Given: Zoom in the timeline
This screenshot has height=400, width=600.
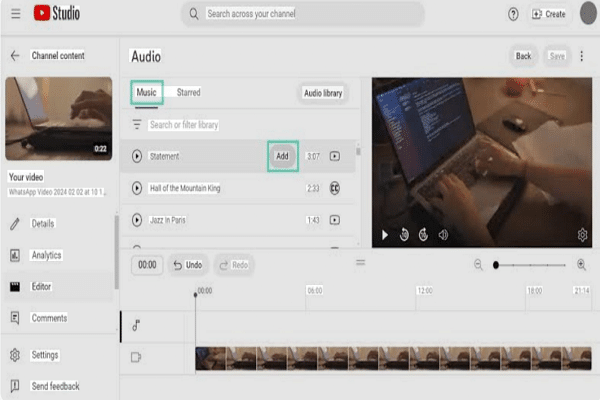Looking at the screenshot, I should point(581,264).
